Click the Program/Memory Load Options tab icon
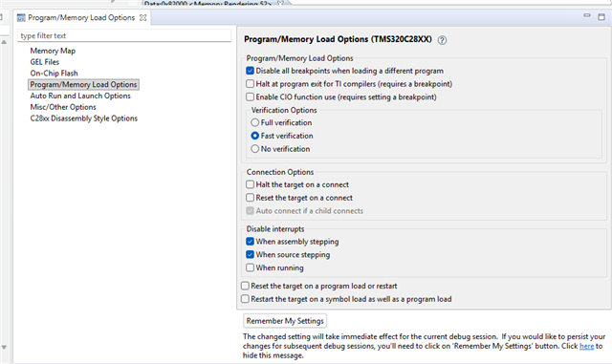 coord(21,18)
